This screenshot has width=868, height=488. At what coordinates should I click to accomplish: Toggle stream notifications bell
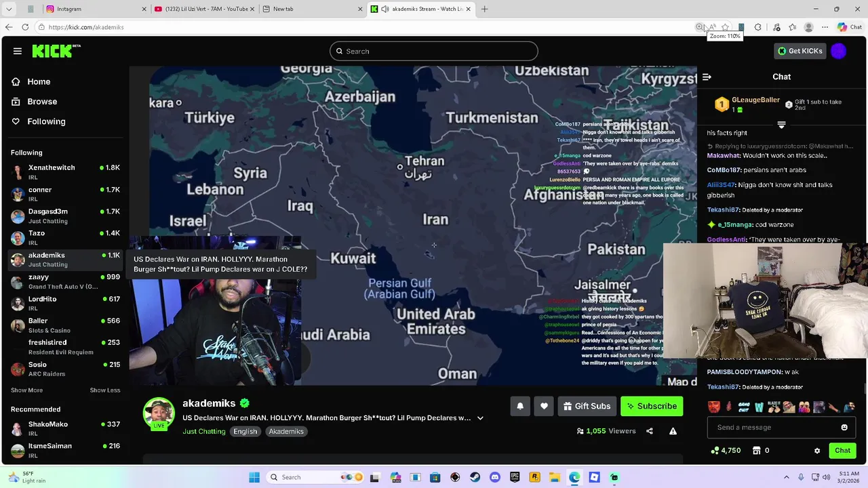pos(520,406)
